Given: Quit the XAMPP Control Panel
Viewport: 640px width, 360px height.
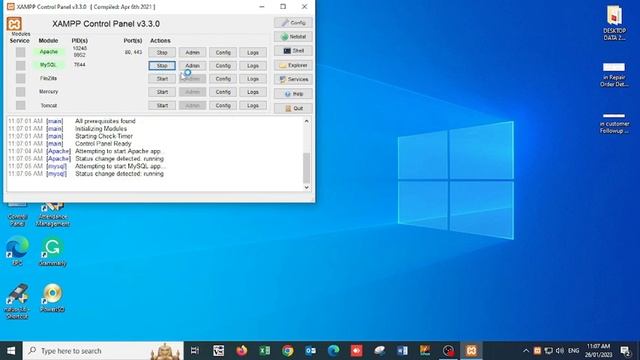Looking at the screenshot, I should (293, 108).
